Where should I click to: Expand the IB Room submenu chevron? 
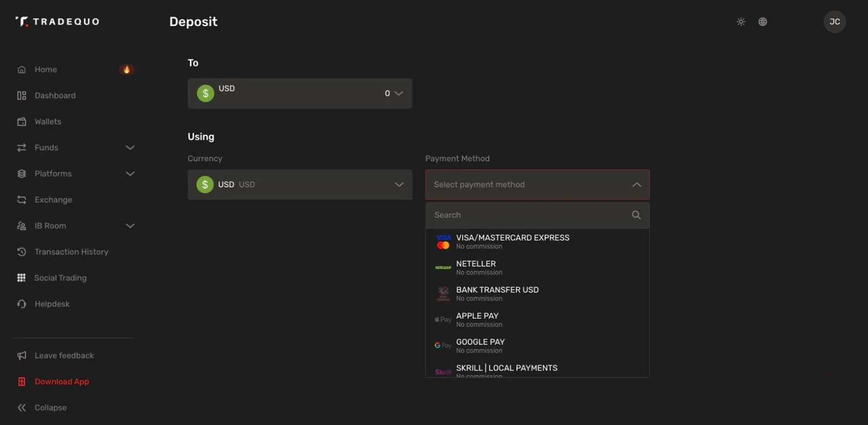coord(130,226)
